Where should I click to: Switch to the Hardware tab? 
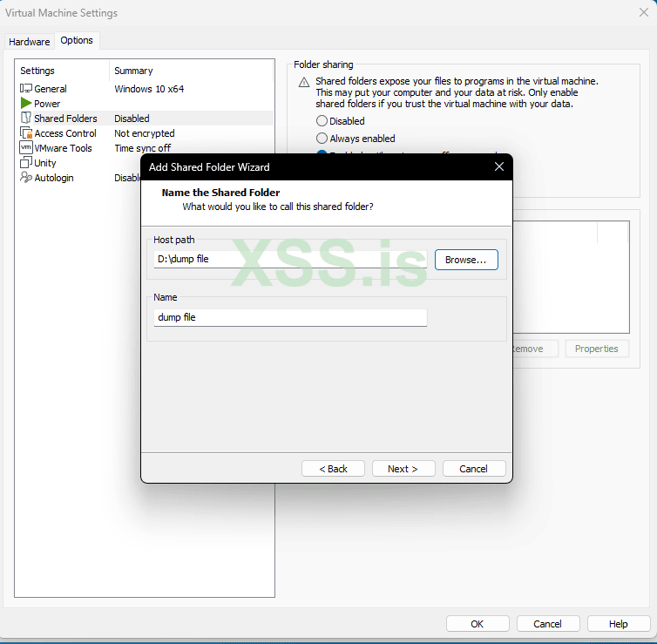[30, 42]
